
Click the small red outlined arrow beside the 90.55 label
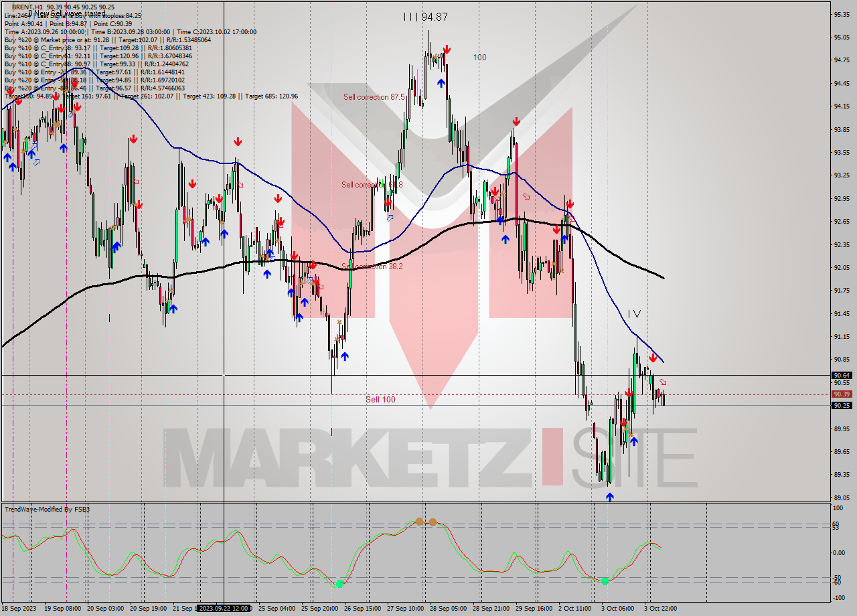[662, 382]
